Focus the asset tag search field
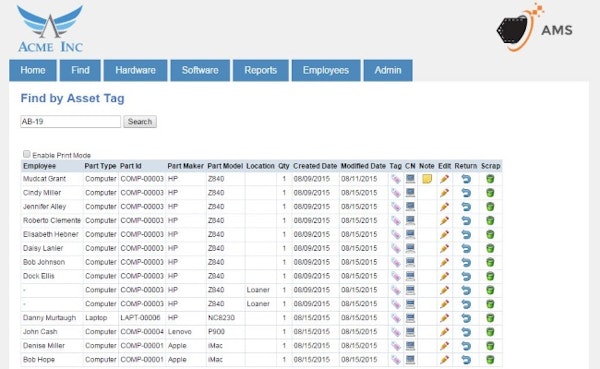 pos(70,122)
